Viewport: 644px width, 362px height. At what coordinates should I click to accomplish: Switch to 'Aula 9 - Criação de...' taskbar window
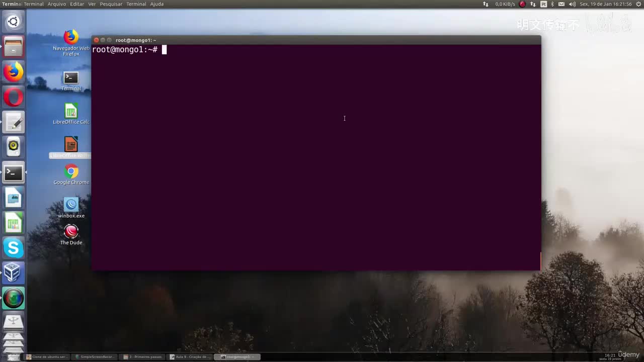point(190,357)
